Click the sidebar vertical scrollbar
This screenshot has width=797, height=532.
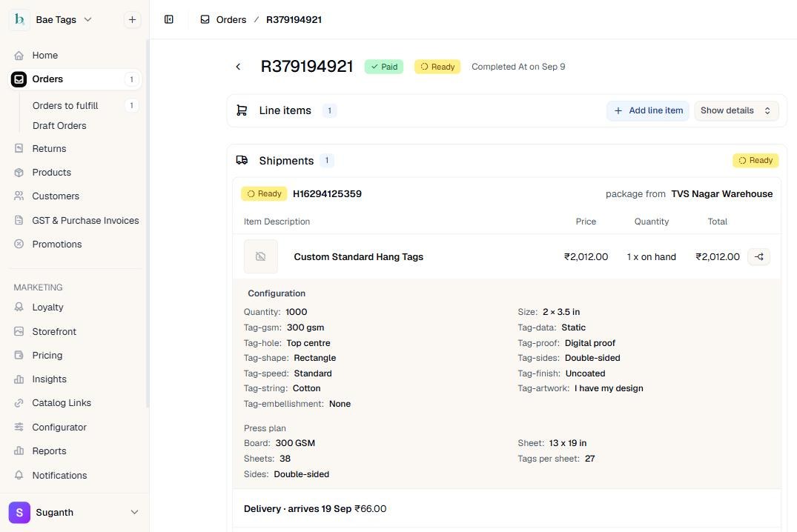click(148, 224)
